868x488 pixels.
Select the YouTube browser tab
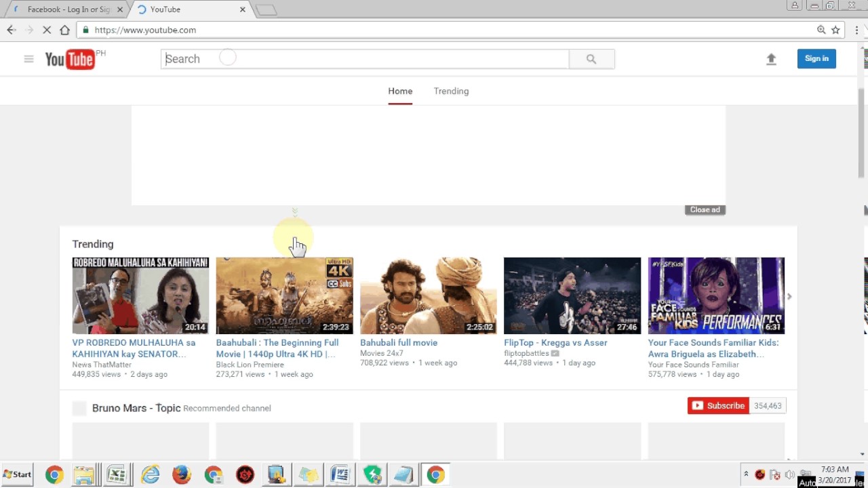pyautogui.click(x=190, y=9)
